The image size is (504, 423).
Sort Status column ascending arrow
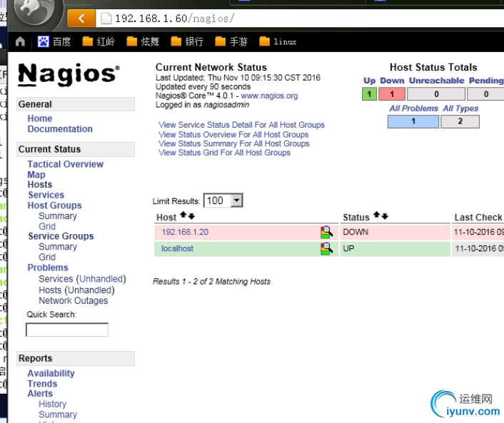pos(377,215)
